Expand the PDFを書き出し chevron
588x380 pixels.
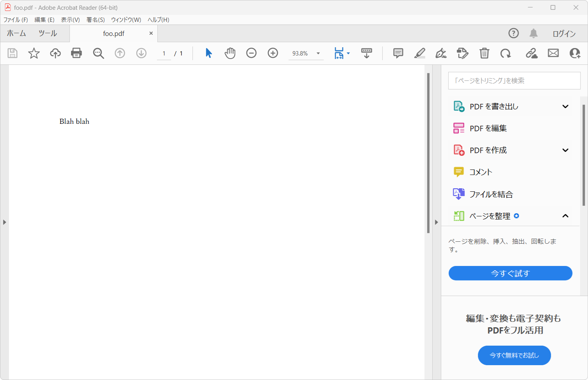click(x=565, y=106)
